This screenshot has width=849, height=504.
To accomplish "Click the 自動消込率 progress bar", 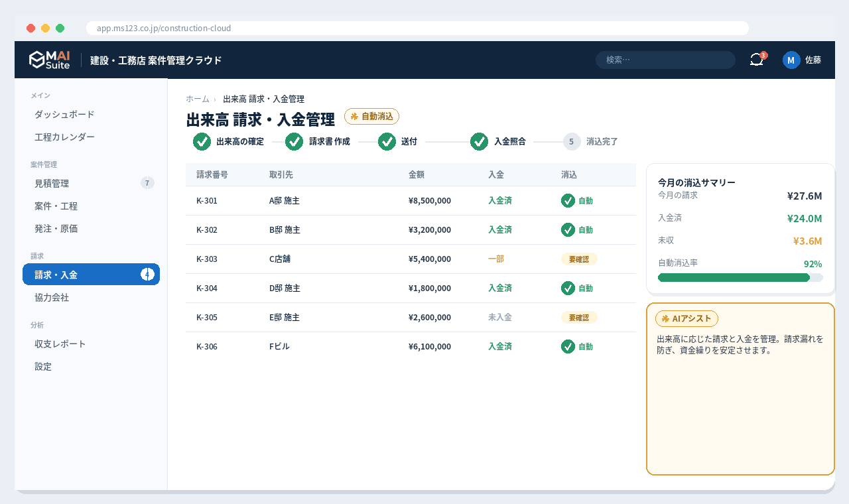I will (x=740, y=277).
